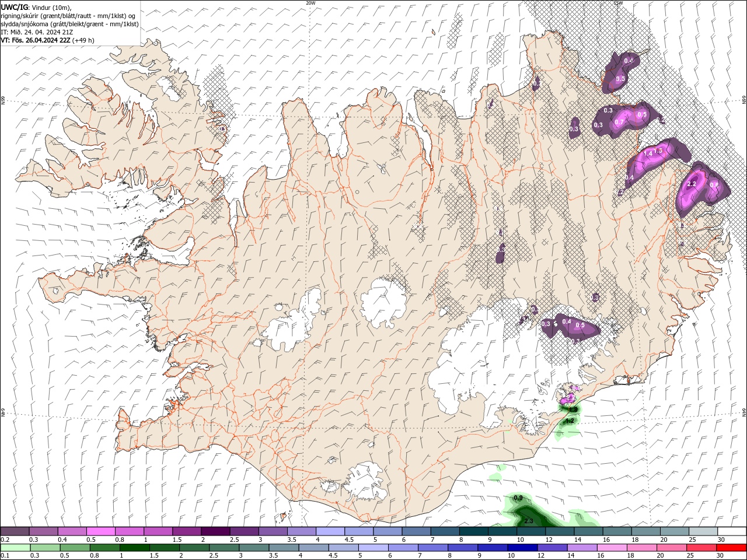This screenshot has height=560, width=747.
Task: Click lower legend swatch between 14 and 16
Action: pos(582,548)
